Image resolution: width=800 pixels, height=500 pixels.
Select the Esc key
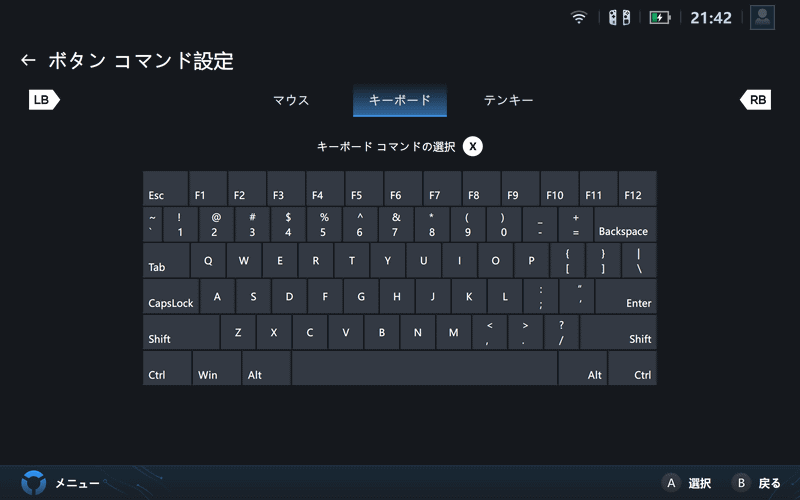165,188
